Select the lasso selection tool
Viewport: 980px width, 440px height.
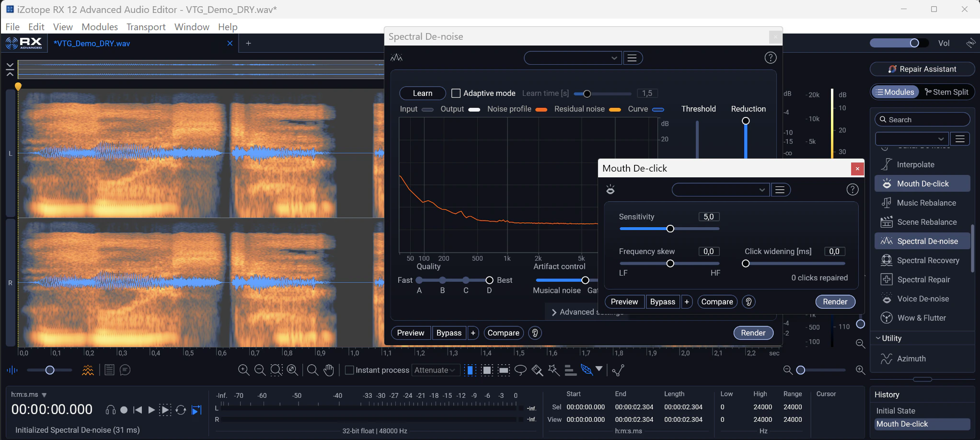[520, 370]
